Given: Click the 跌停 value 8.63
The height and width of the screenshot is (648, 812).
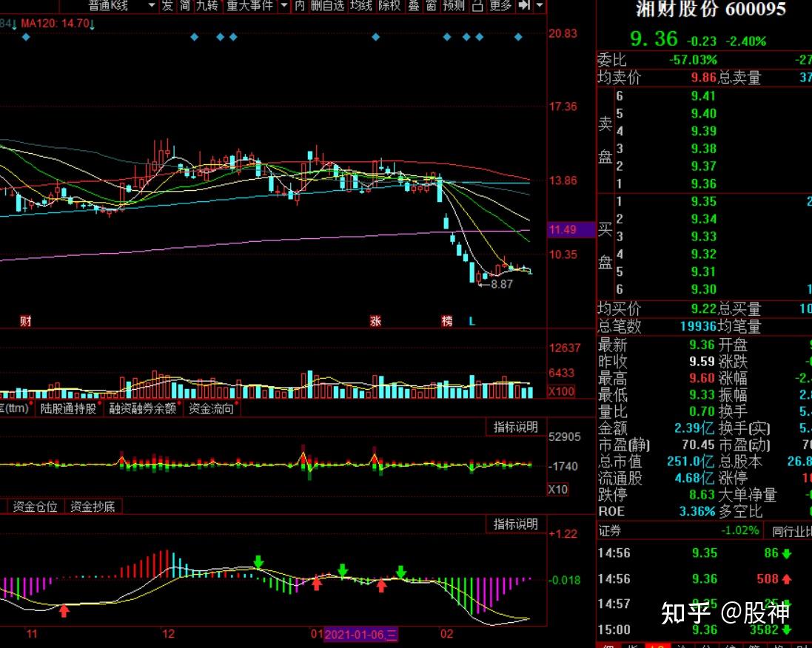Looking at the screenshot, I should [702, 494].
